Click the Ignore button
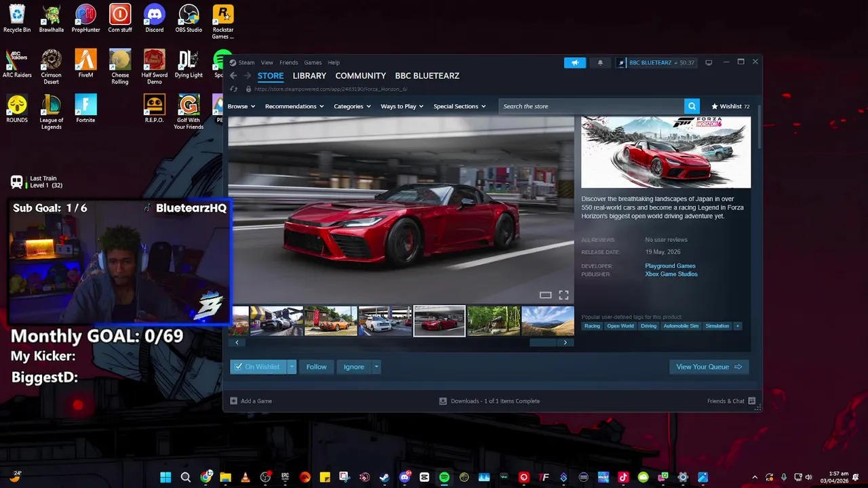Screen dimensions: 868x488 [354, 367]
